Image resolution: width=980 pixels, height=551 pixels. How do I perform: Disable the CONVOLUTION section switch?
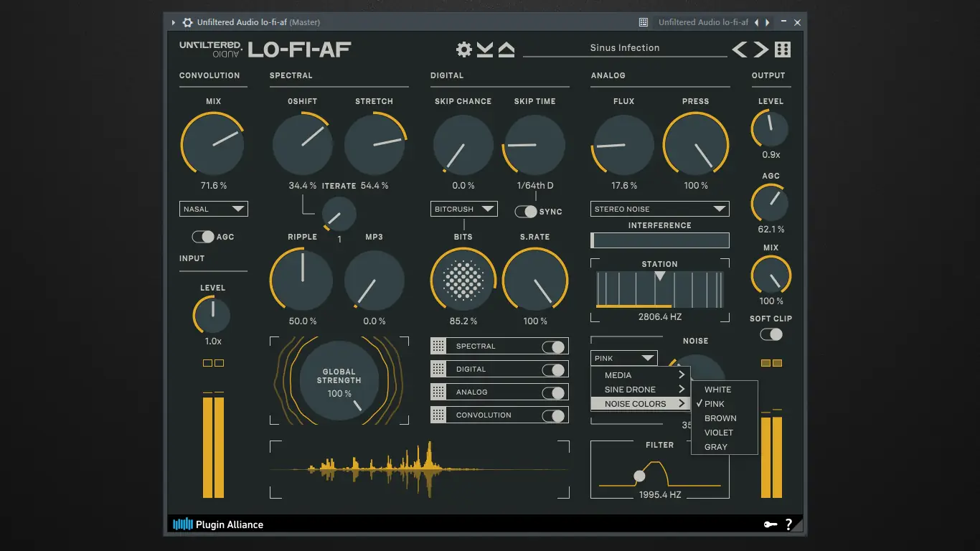(553, 415)
